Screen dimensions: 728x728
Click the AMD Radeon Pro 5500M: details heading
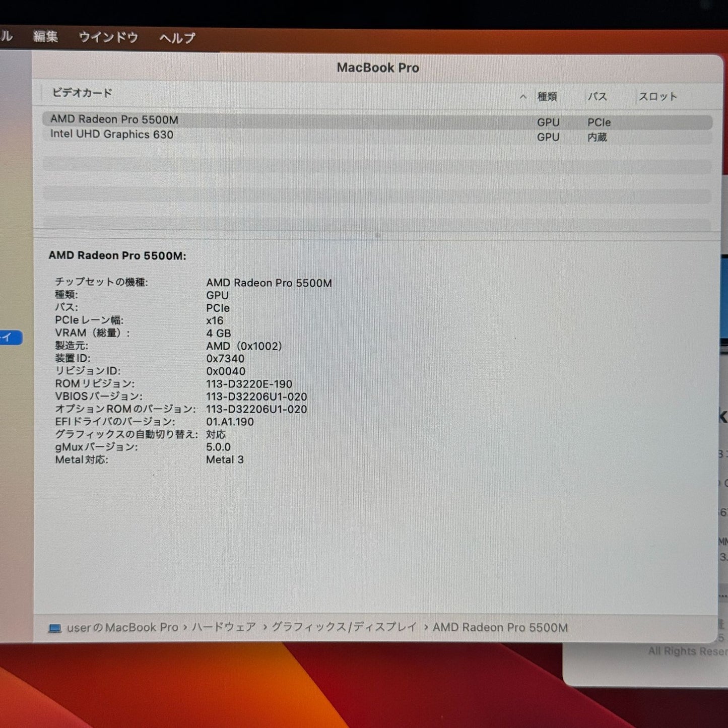pos(117,255)
